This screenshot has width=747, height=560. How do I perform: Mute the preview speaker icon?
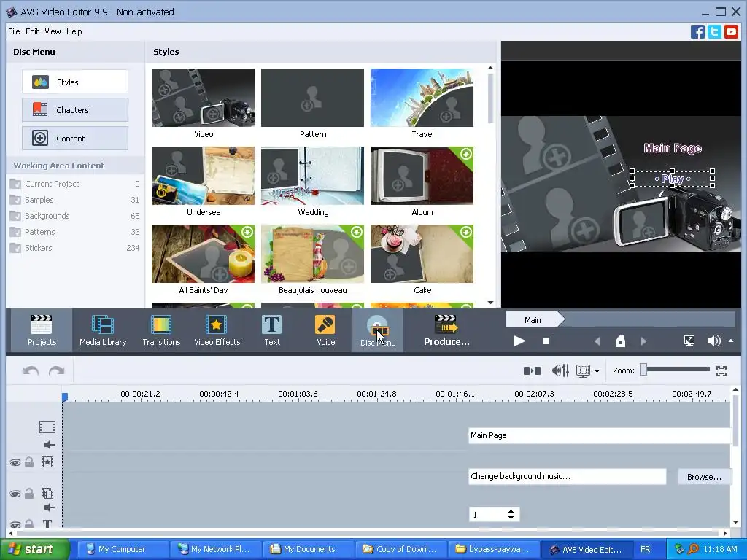point(713,341)
